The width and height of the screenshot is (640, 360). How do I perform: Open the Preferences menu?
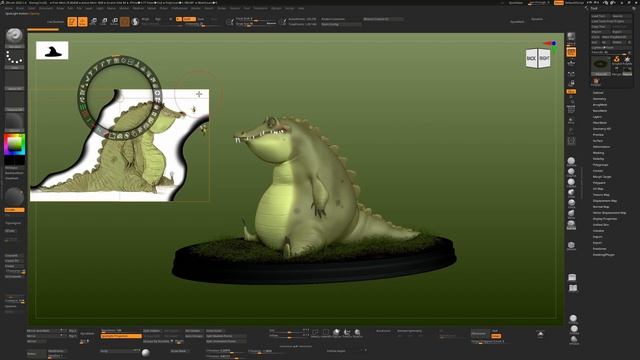179,8
